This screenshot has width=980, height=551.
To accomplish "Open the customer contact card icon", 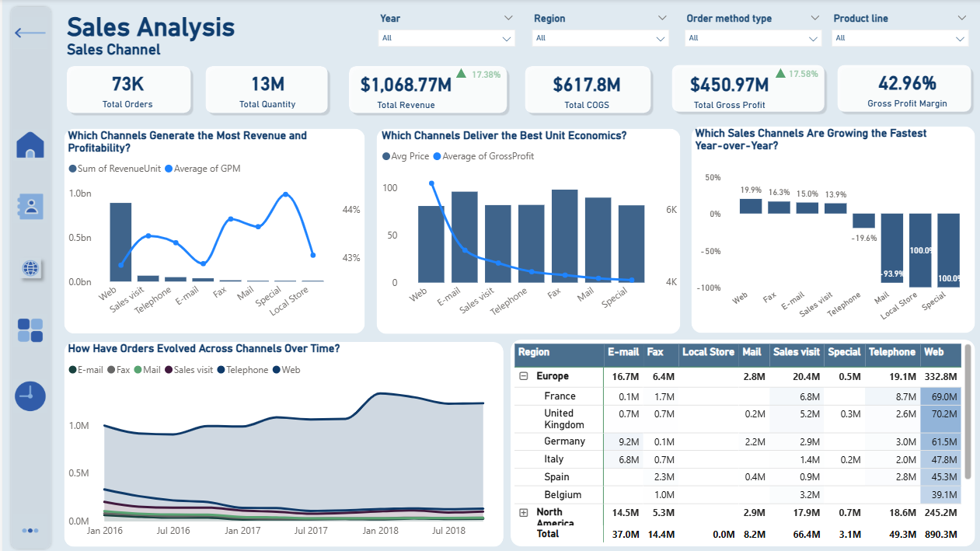I will [x=30, y=207].
